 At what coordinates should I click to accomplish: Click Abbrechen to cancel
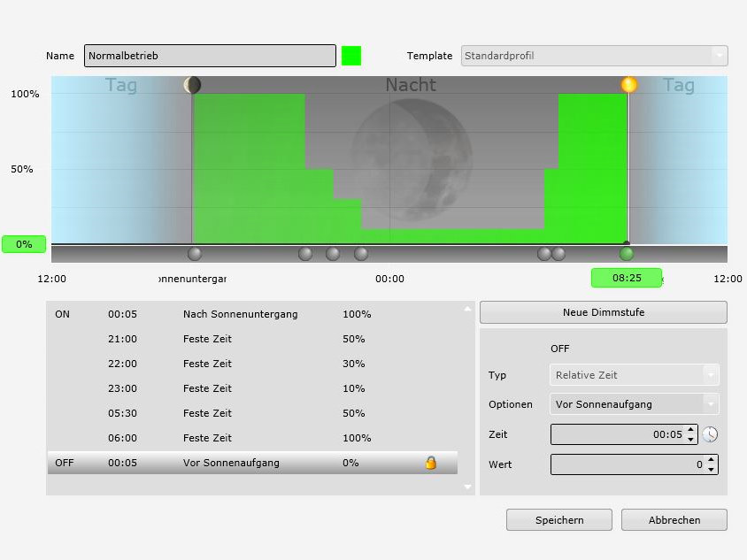674,520
